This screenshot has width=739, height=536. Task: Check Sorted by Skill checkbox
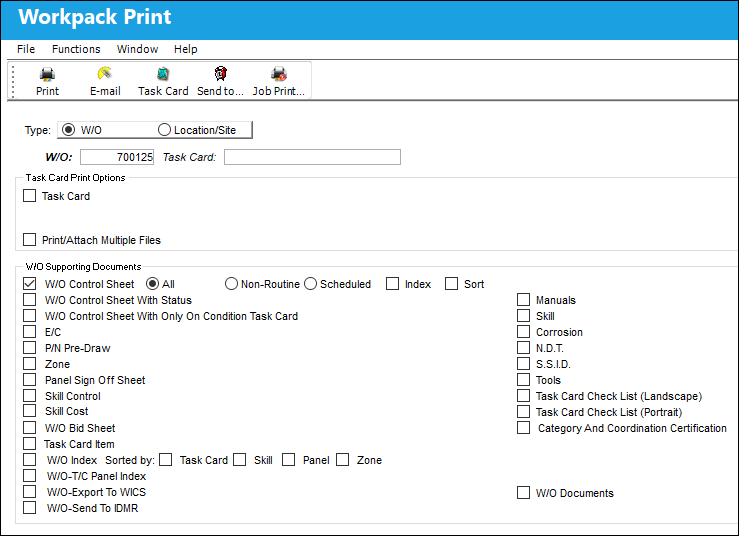point(239,460)
